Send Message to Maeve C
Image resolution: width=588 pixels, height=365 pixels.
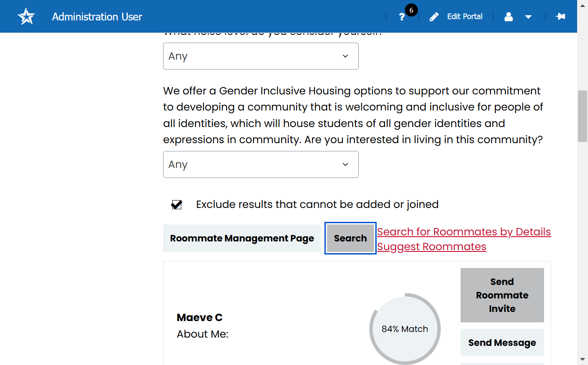pos(502,343)
